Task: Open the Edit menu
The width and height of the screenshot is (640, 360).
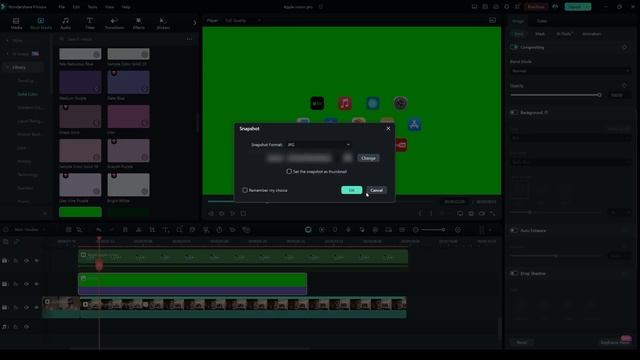Action: [x=76, y=7]
